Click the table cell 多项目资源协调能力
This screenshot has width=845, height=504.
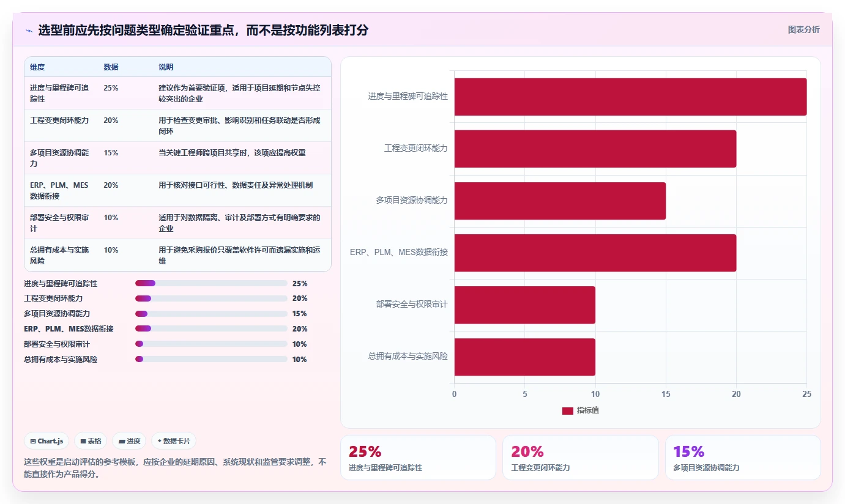[60, 158]
